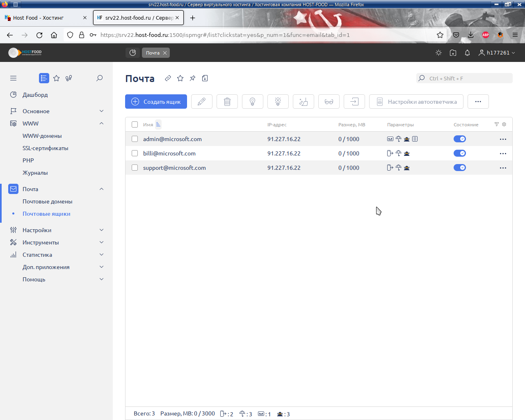Viewport: 525px width, 420px height.
Task: Open Почтовые домены menu item
Action: (48, 201)
